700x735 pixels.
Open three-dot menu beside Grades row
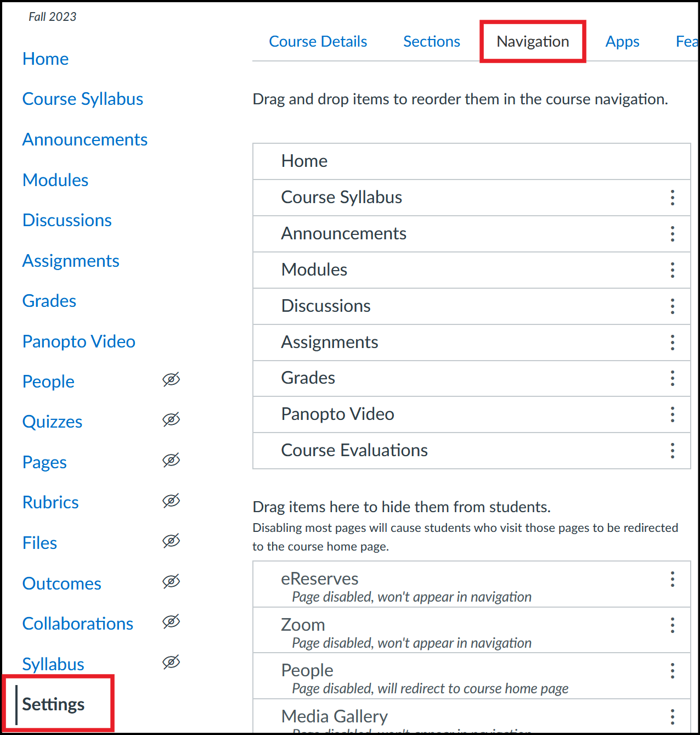click(672, 378)
